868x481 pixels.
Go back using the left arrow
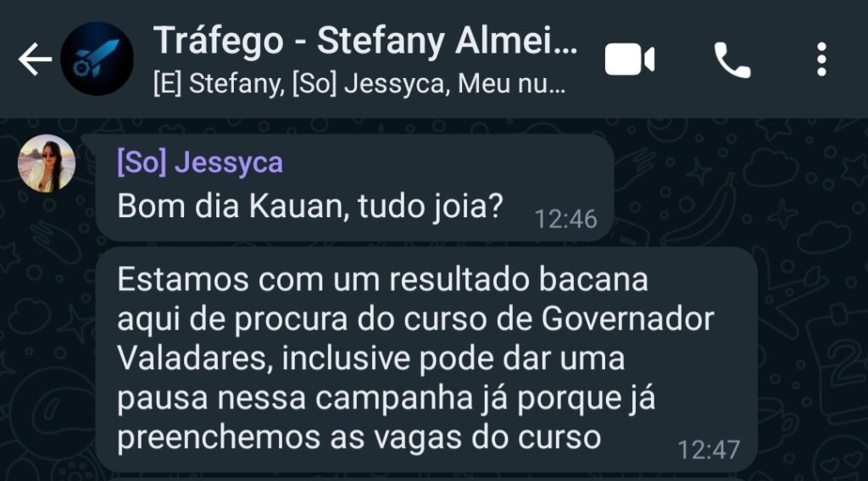point(34,59)
